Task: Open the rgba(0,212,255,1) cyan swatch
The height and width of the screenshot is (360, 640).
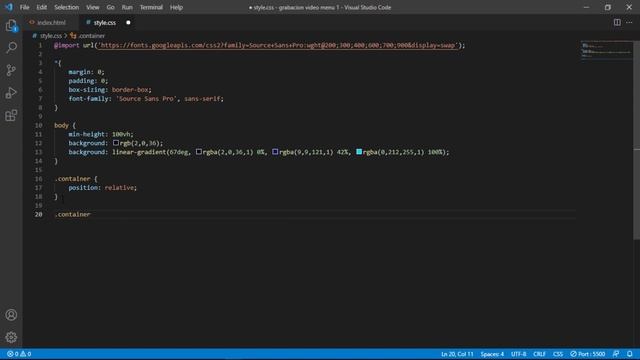Action: (x=359, y=152)
